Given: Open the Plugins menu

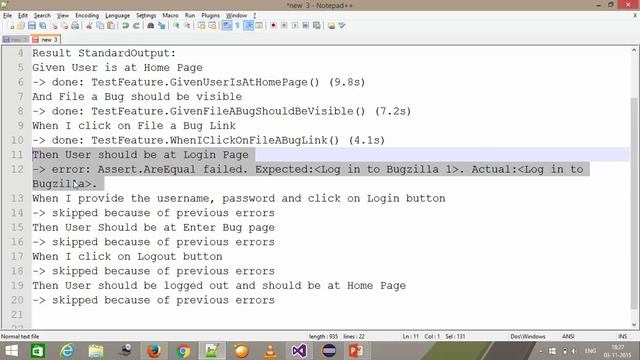Looking at the screenshot, I should tap(211, 16).
